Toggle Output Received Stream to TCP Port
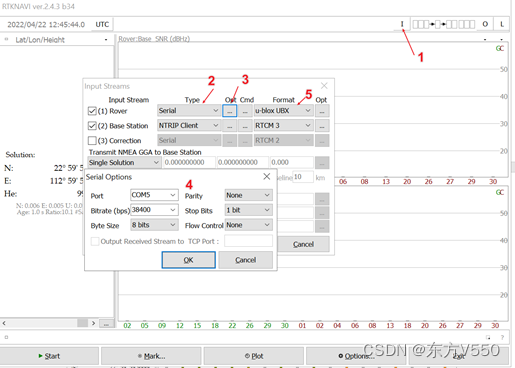The height and width of the screenshot is (368, 515). tap(95, 241)
